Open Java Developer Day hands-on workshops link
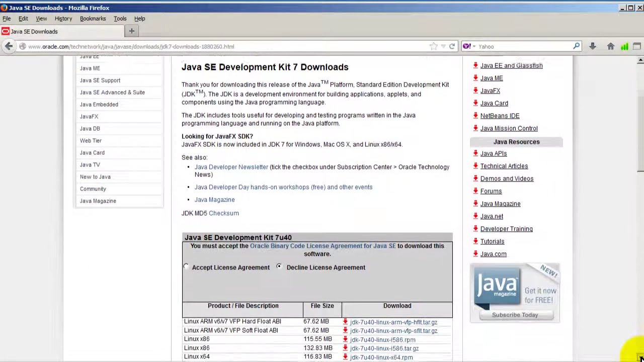 pyautogui.click(x=283, y=187)
